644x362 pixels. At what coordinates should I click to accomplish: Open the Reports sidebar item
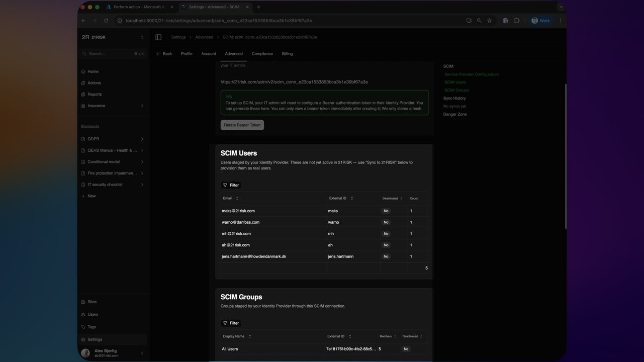pos(95,95)
